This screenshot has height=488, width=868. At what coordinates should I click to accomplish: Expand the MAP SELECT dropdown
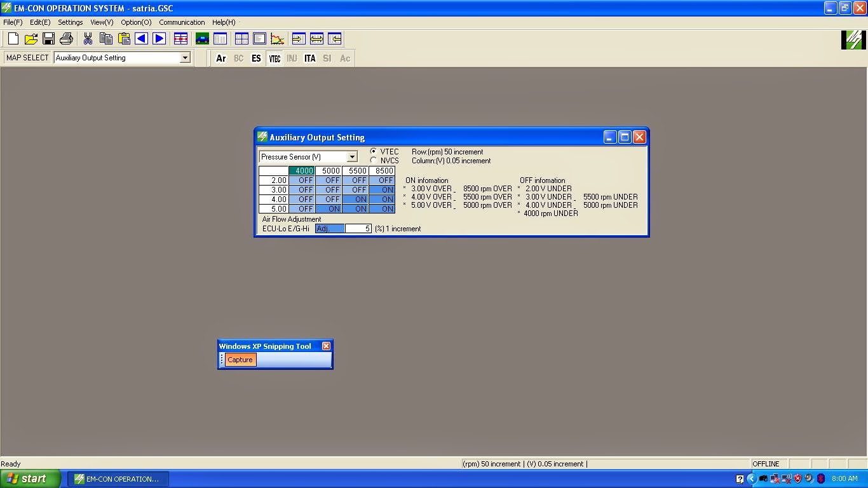click(185, 58)
